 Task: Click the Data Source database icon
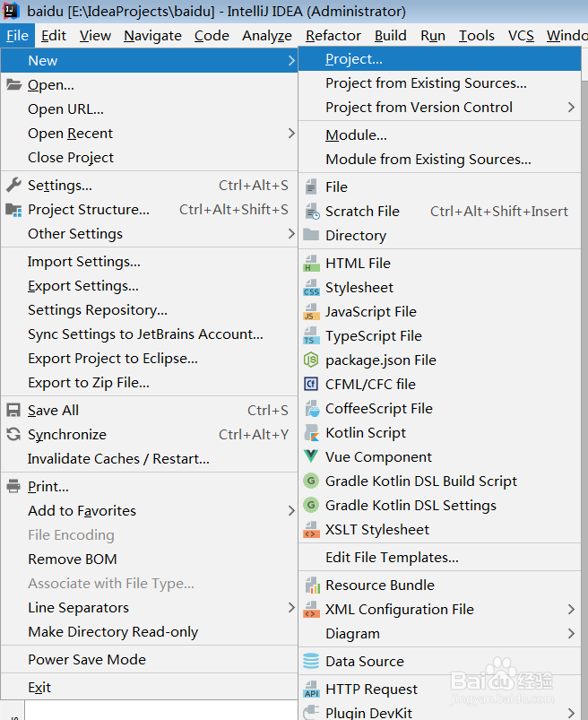tap(311, 661)
